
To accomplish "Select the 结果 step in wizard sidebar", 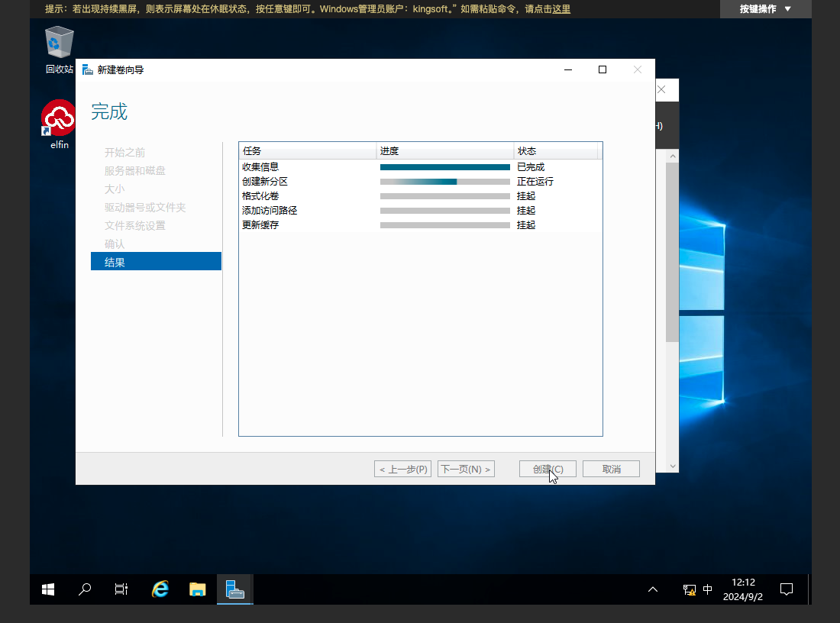I will click(x=156, y=262).
